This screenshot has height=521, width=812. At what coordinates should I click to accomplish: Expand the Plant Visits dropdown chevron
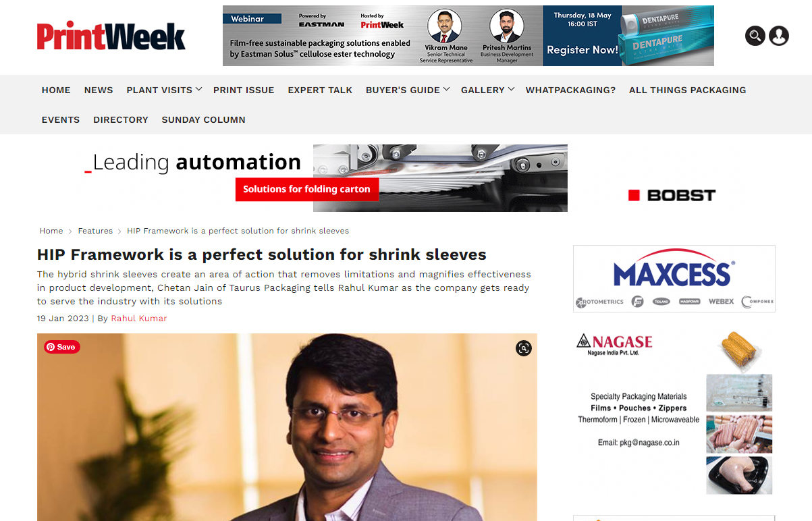(x=198, y=89)
